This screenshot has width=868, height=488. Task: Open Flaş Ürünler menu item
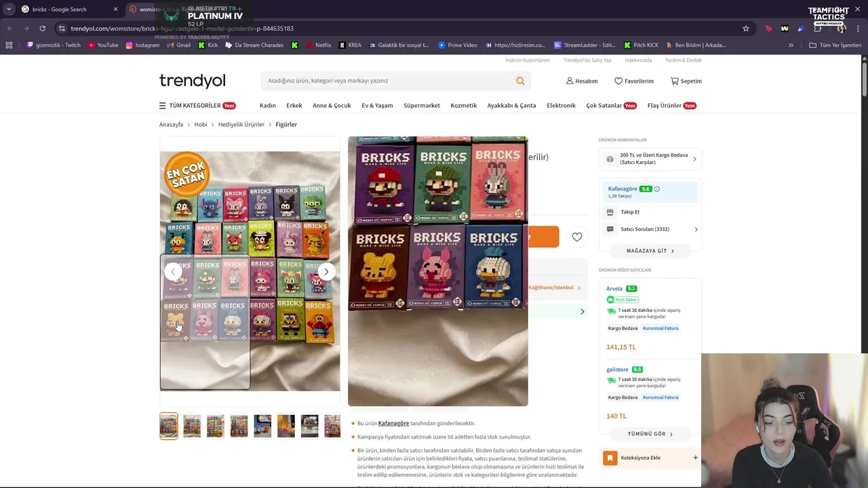672,106
